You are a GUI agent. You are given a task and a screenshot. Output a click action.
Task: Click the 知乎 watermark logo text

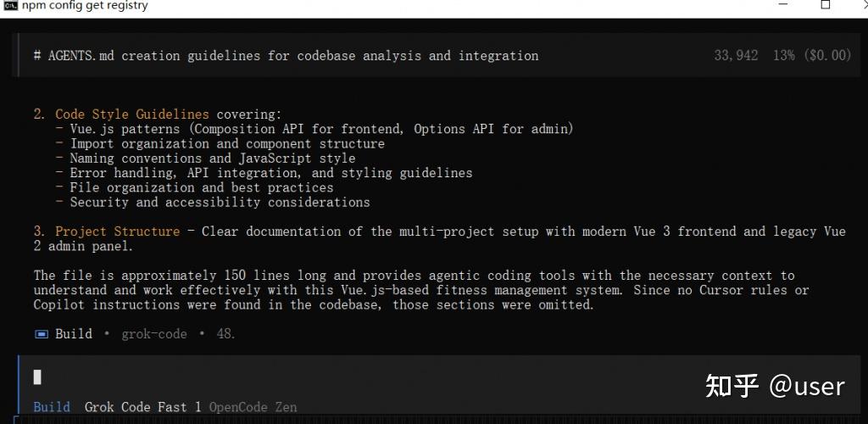pos(732,386)
